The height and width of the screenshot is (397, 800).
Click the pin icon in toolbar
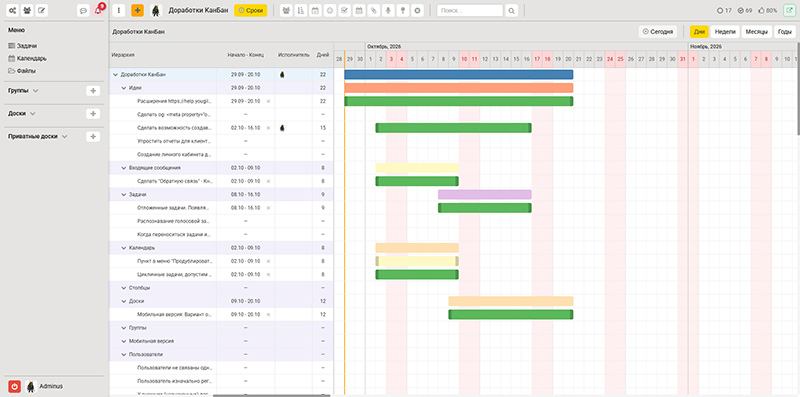(403, 10)
